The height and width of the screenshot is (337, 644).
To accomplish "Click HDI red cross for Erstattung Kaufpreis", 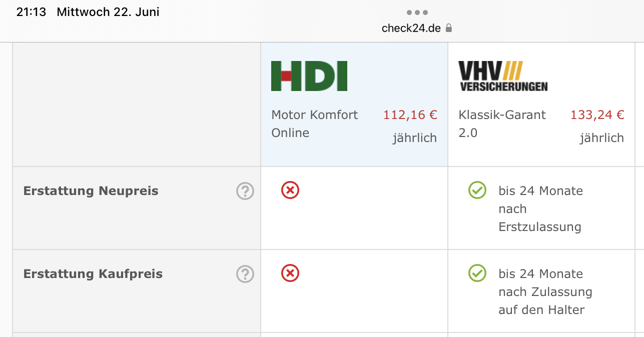I will pos(290,273).
